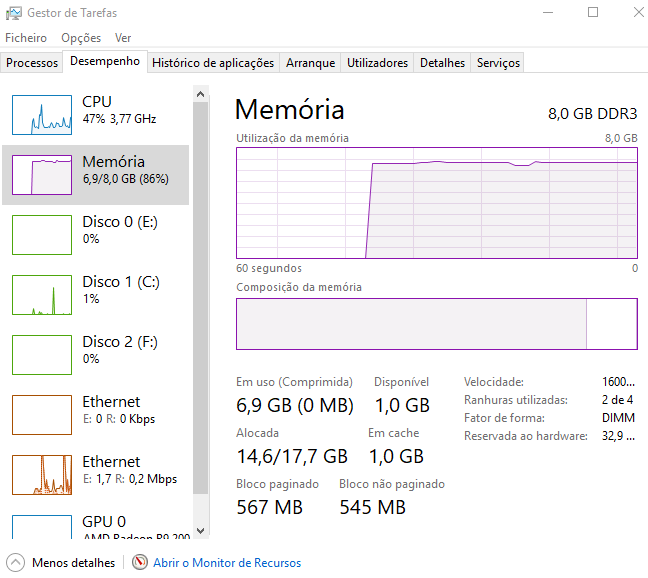Click the Resource Monitor gauge icon
This screenshot has width=648, height=578.
140,562
